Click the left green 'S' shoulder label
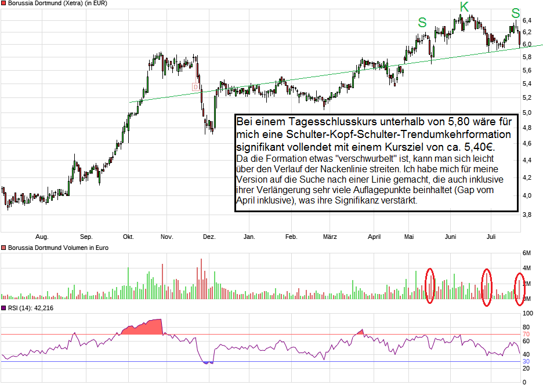The image size is (543, 392). (x=422, y=23)
